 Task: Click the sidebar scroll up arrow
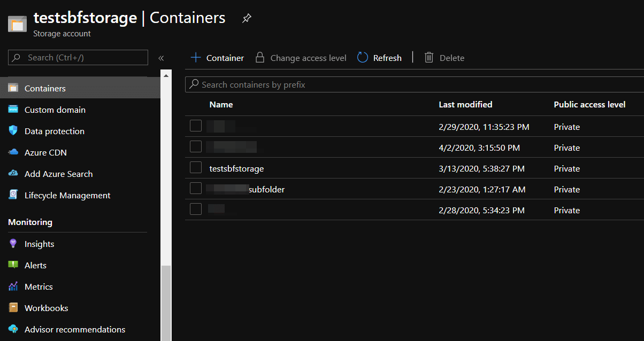(x=166, y=75)
